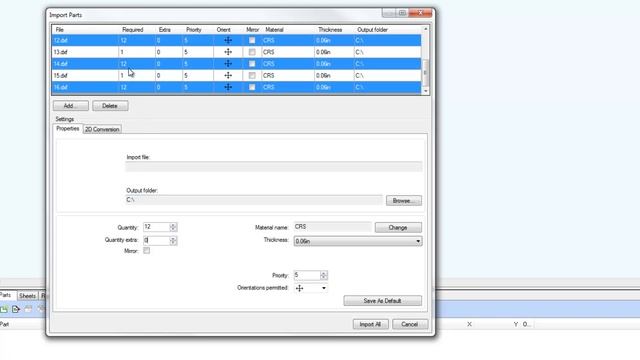
Task: Click the orientation icon in the 12.dxf row
Action: (x=228, y=40)
